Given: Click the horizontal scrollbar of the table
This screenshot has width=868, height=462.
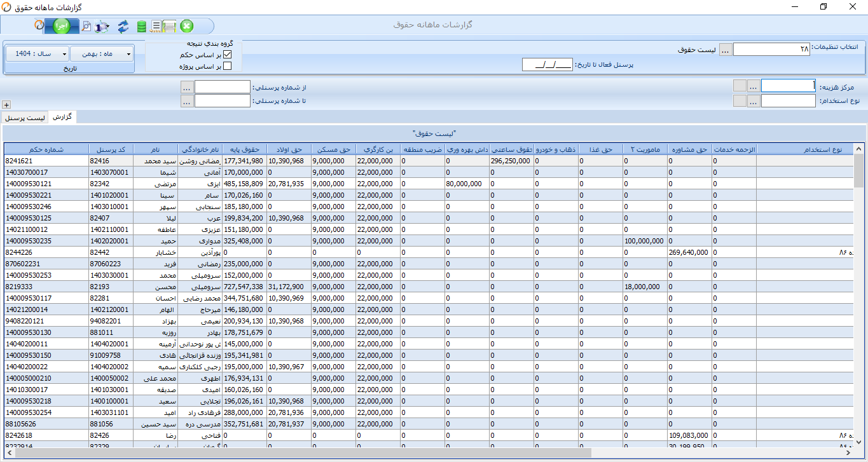Looking at the screenshot, I should point(429,453).
